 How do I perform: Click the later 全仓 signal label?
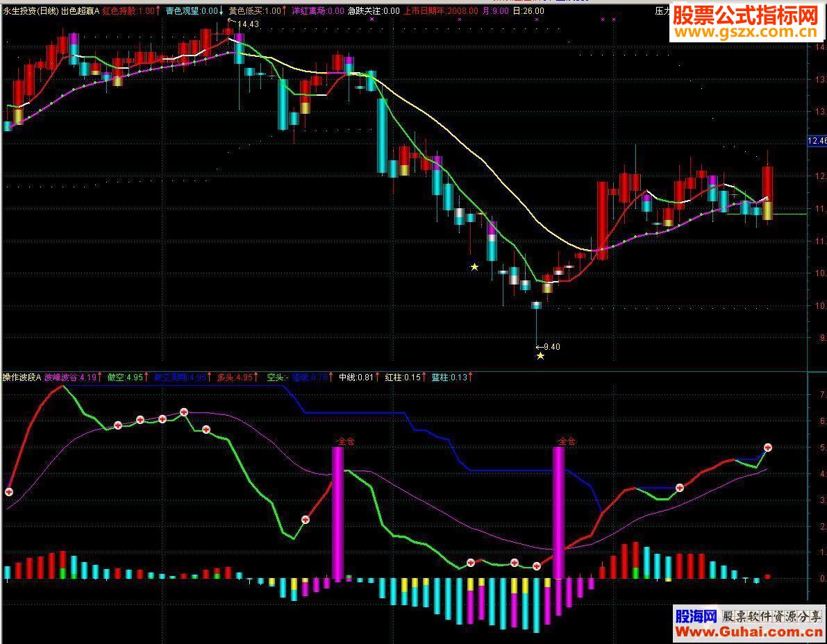pyautogui.click(x=567, y=441)
